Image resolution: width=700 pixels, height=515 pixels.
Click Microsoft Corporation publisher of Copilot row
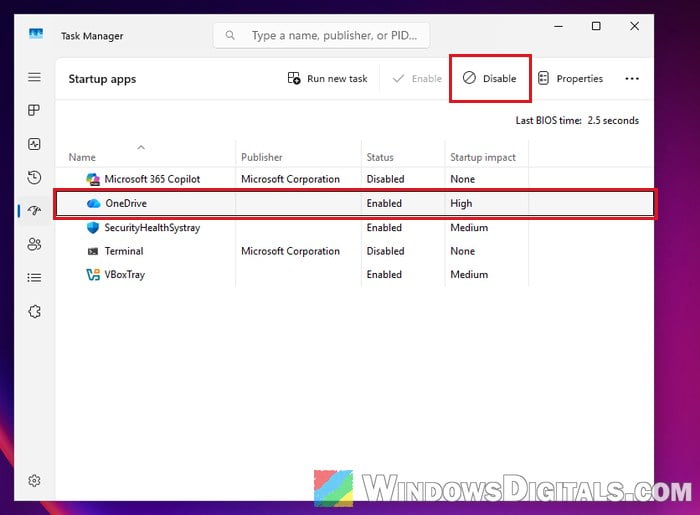pyautogui.click(x=290, y=179)
